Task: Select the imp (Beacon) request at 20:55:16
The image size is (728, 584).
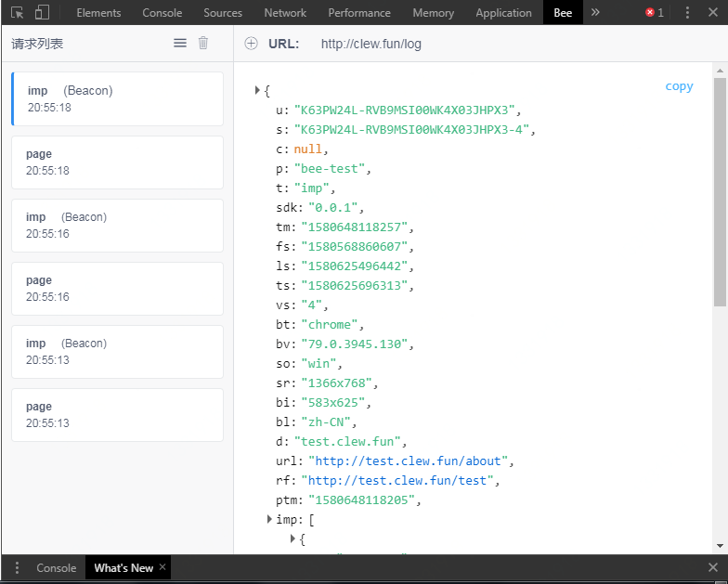Action: (117, 225)
